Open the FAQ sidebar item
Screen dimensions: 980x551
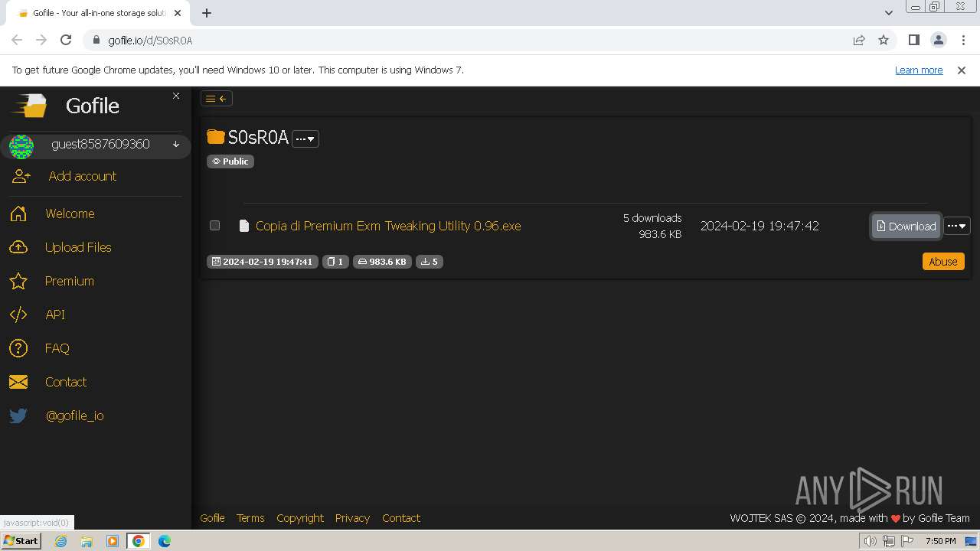point(57,348)
